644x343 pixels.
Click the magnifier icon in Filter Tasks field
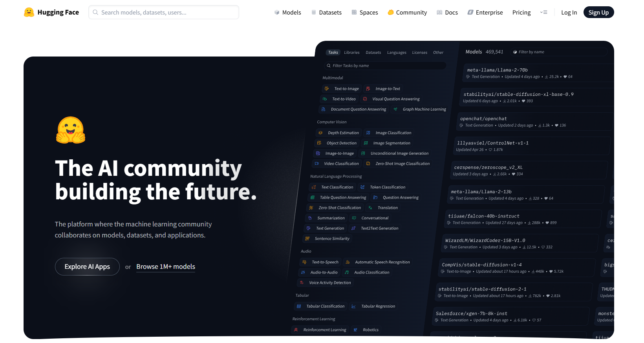[x=329, y=66]
